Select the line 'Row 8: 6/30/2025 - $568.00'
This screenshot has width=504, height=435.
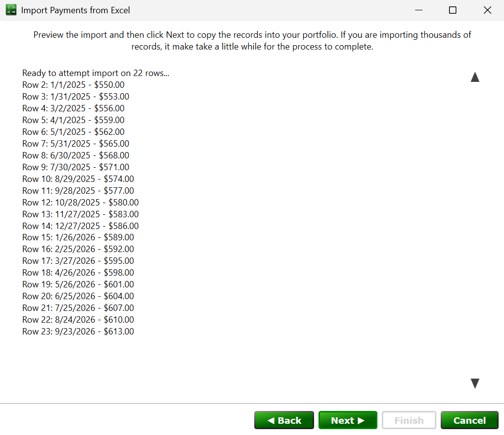coord(76,155)
